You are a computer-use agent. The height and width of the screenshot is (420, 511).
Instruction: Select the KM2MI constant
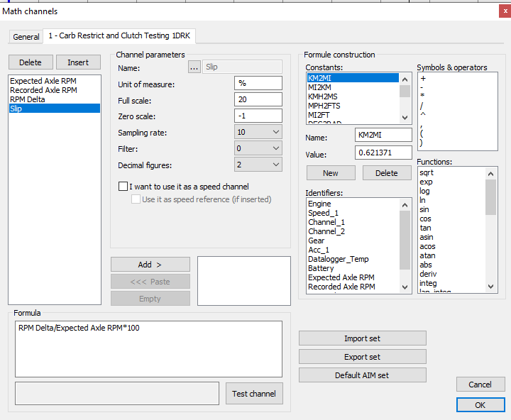[353, 78]
